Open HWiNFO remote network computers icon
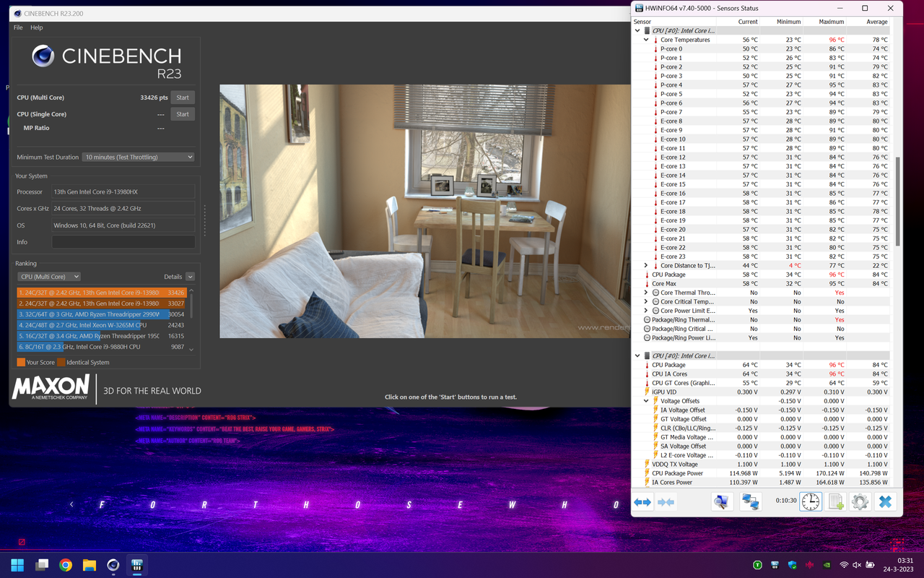The height and width of the screenshot is (578, 924). pos(751,502)
